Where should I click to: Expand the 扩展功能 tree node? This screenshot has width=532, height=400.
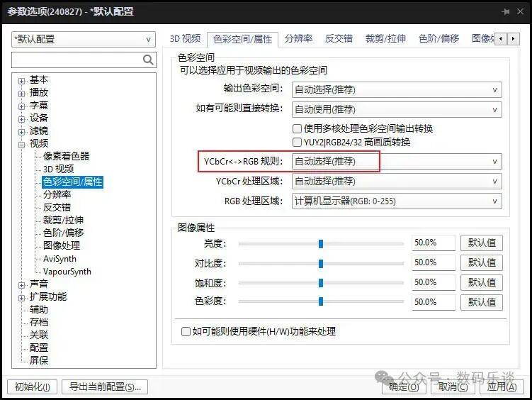tap(22, 298)
